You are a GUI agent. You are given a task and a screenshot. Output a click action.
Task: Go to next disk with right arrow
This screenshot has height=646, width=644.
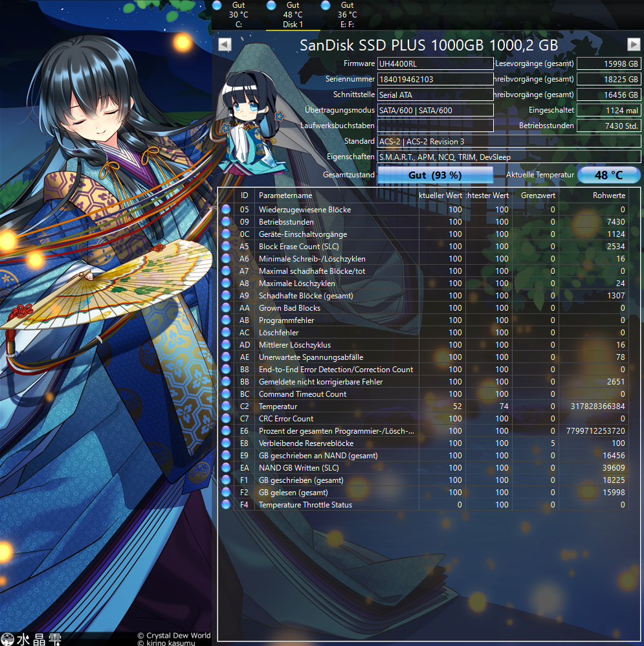[634, 44]
